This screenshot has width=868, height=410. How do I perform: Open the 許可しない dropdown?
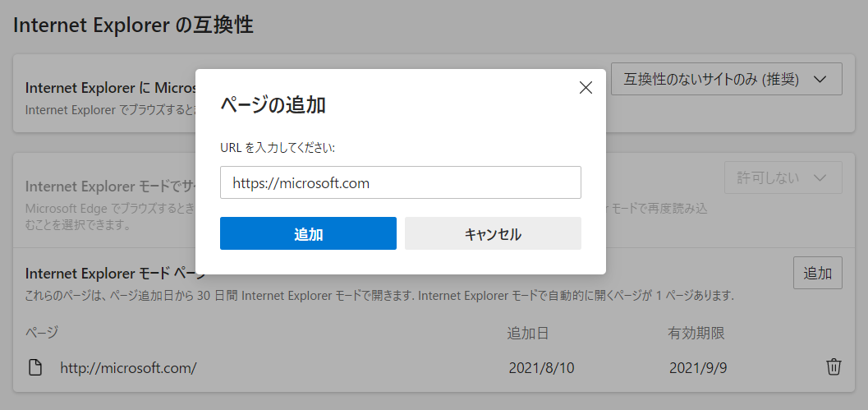pyautogui.click(x=783, y=177)
